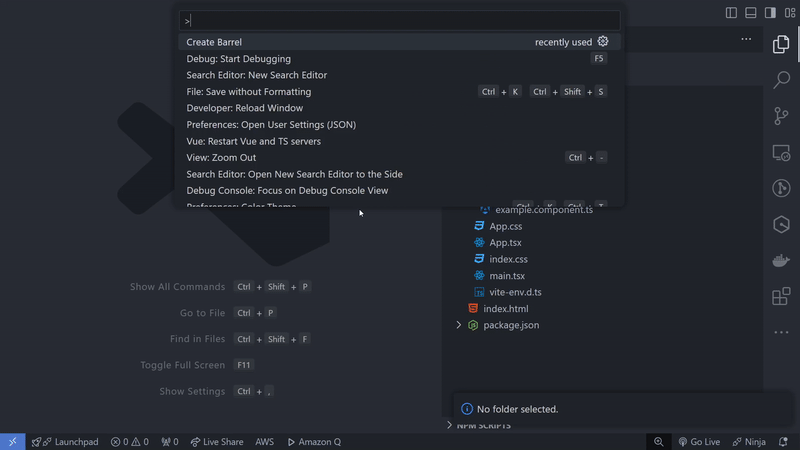Click Go Live in status bar
The image size is (800, 450).
[x=699, y=441]
